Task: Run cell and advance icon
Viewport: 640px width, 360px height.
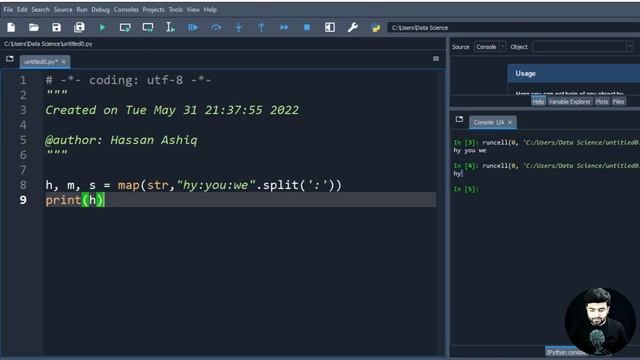Action: [x=148, y=27]
